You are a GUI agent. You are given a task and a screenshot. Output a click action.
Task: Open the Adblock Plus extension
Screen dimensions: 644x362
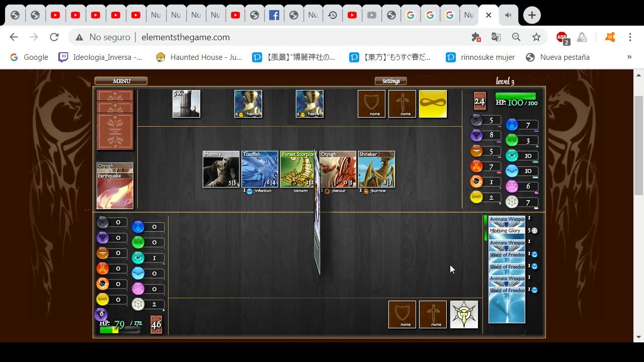pyautogui.click(x=562, y=37)
